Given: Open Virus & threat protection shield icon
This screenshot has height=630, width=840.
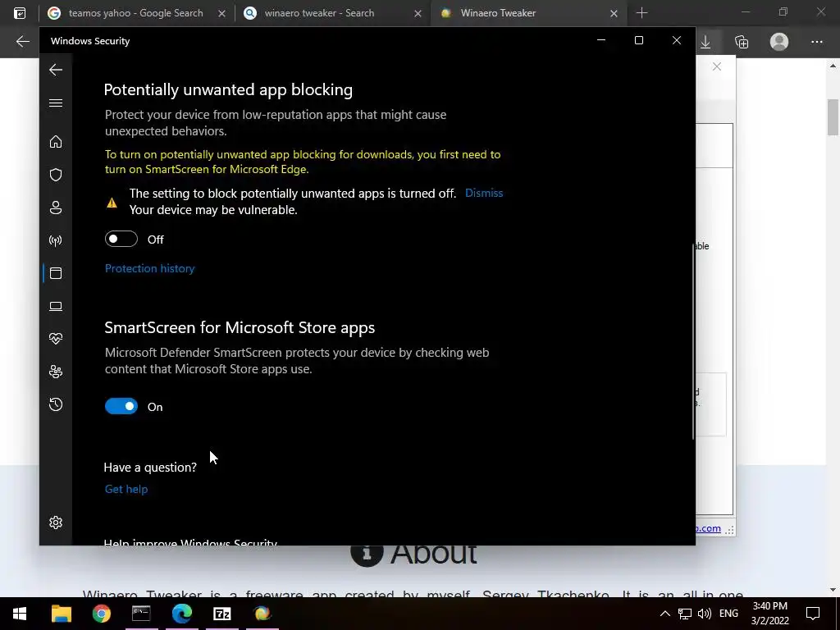Looking at the screenshot, I should click(56, 175).
